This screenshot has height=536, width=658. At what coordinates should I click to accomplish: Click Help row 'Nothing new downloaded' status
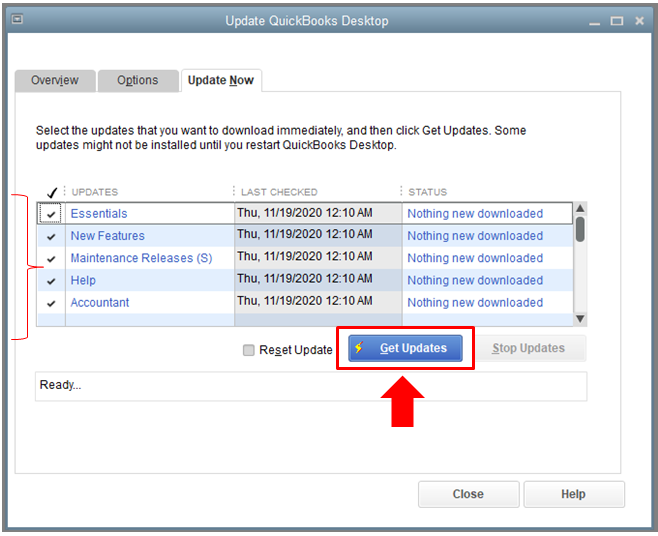tap(475, 280)
